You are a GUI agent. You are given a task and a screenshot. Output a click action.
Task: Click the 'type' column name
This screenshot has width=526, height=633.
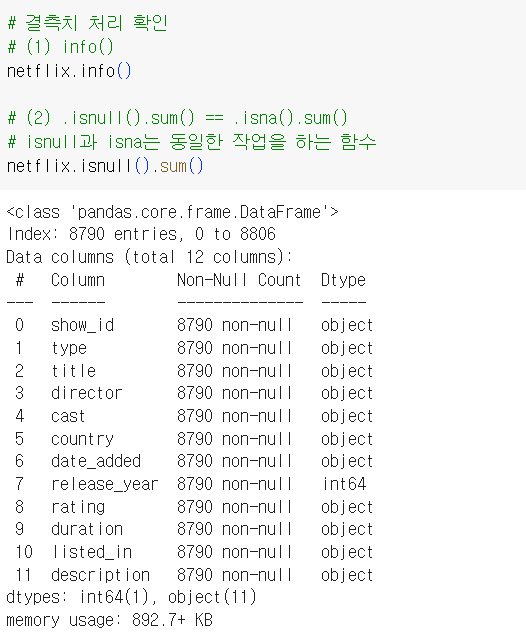coord(69,348)
